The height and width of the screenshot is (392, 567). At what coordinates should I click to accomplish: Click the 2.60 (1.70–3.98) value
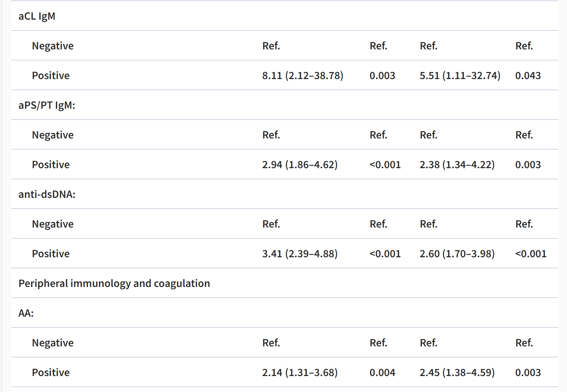[457, 254]
